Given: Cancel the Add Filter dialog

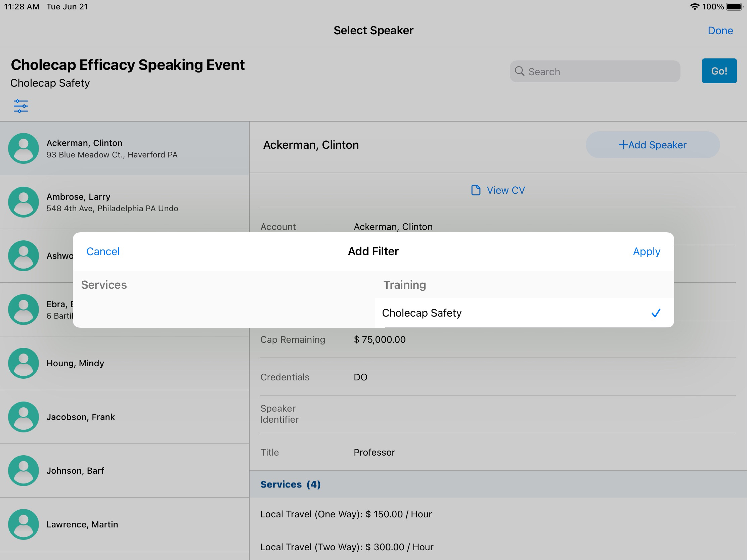Looking at the screenshot, I should pos(103,251).
